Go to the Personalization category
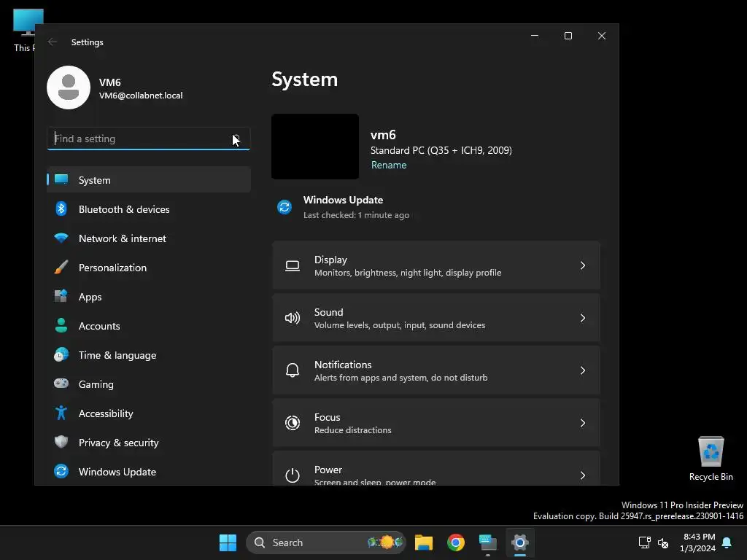Screen dimensions: 747x560 point(149,267)
